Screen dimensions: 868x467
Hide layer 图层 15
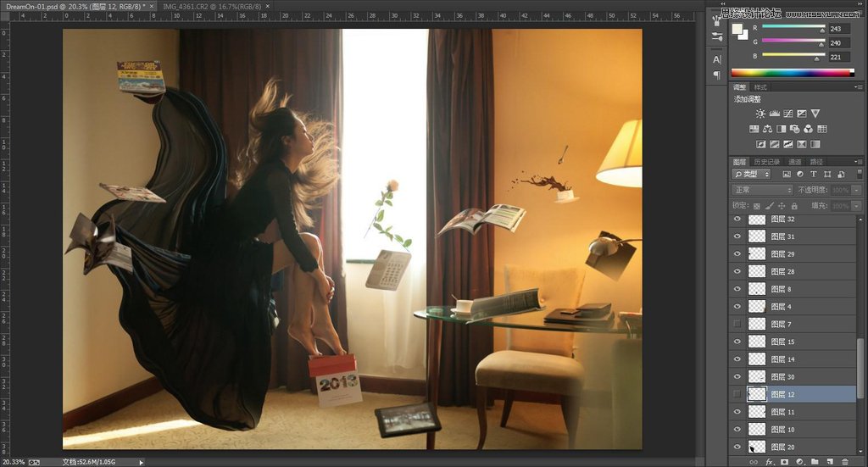(737, 342)
